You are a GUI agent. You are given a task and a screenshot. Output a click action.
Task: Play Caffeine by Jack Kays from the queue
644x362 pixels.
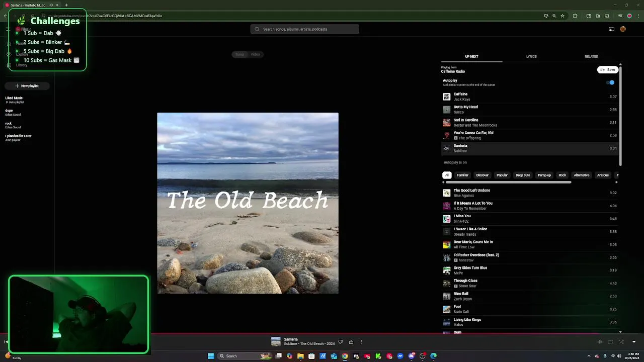[x=530, y=97]
